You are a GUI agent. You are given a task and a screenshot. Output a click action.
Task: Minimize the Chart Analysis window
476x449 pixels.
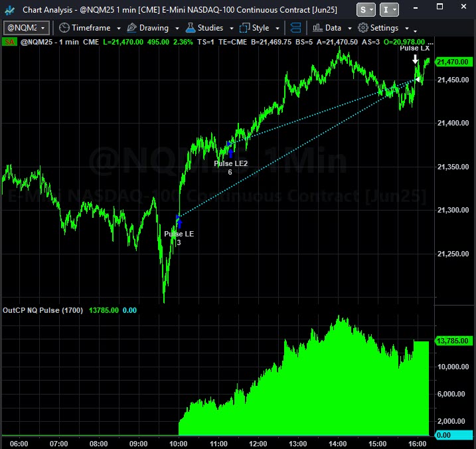416,7
